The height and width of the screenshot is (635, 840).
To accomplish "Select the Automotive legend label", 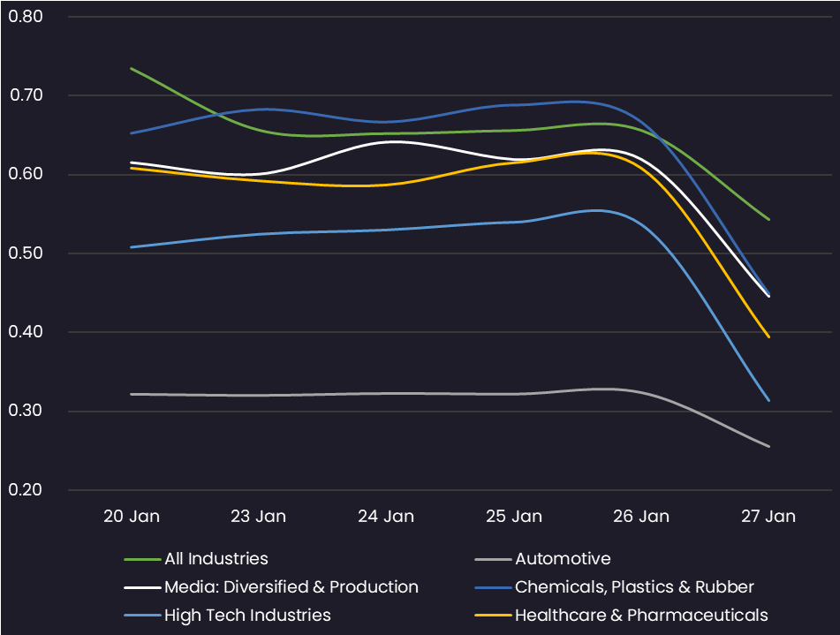I will 563,559.
